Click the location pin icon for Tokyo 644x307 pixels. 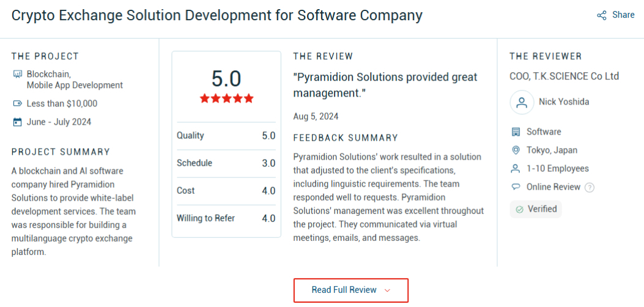[x=516, y=150]
